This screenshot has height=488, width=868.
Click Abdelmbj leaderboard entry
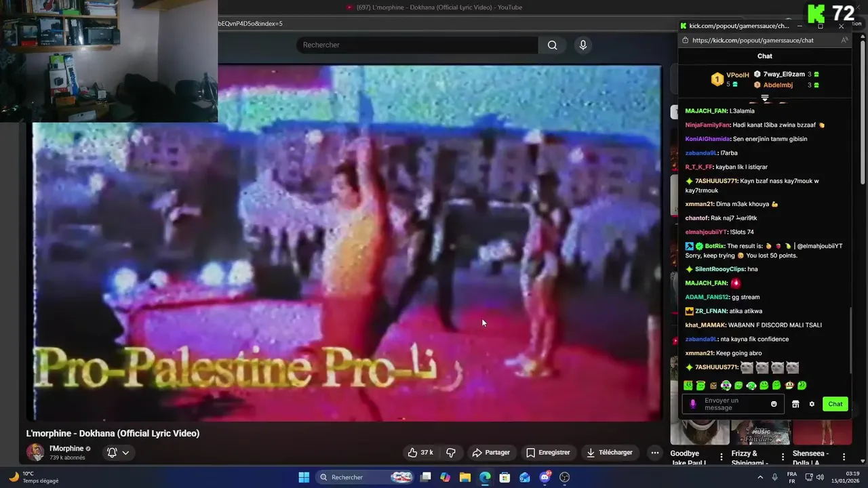[778, 85]
